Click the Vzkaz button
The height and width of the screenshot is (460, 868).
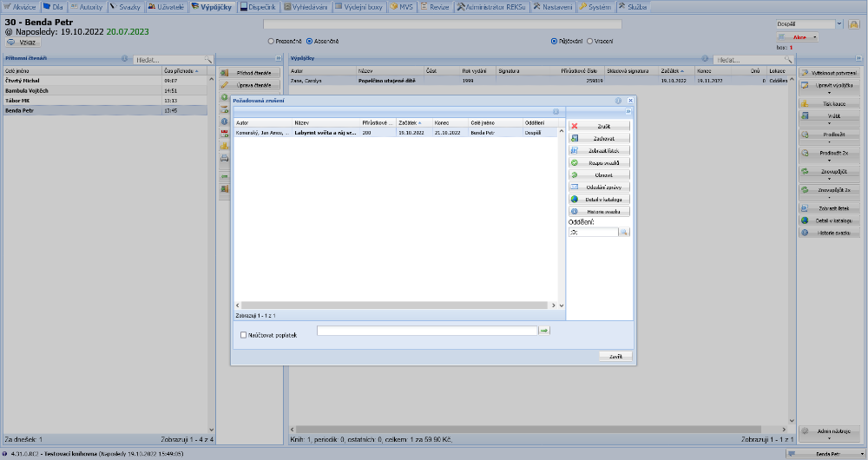click(23, 42)
